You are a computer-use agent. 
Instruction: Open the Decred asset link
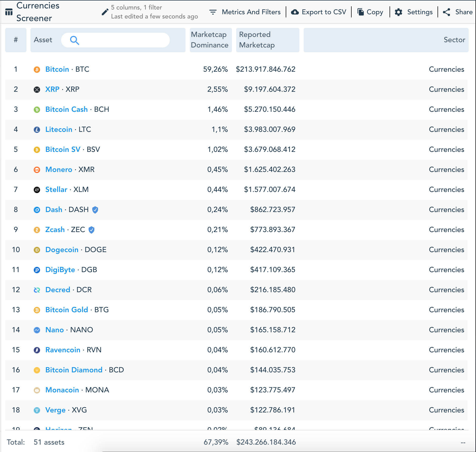click(58, 290)
